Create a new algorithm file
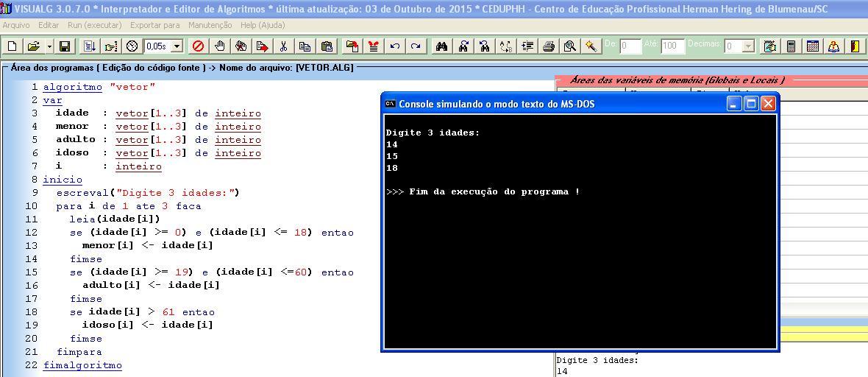The height and width of the screenshot is (377, 868). (x=13, y=46)
